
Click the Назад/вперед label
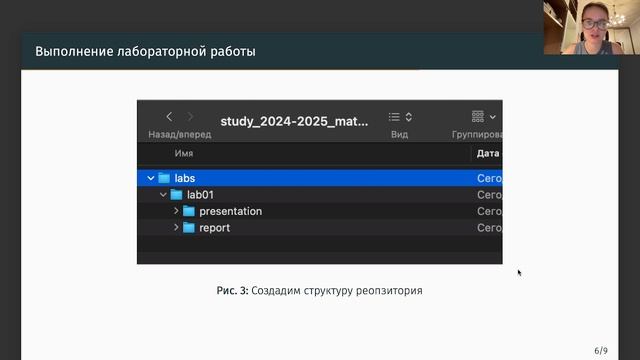pyautogui.click(x=180, y=134)
